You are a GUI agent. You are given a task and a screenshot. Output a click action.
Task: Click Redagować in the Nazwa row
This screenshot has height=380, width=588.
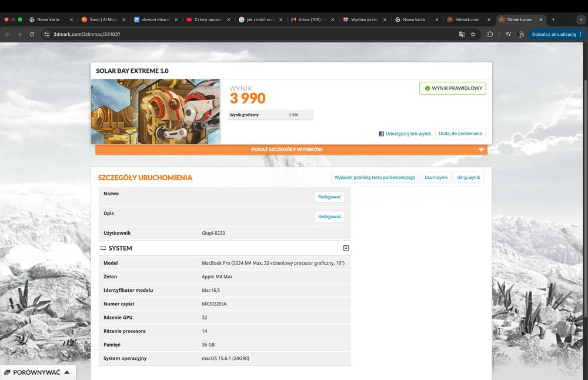[329, 196]
